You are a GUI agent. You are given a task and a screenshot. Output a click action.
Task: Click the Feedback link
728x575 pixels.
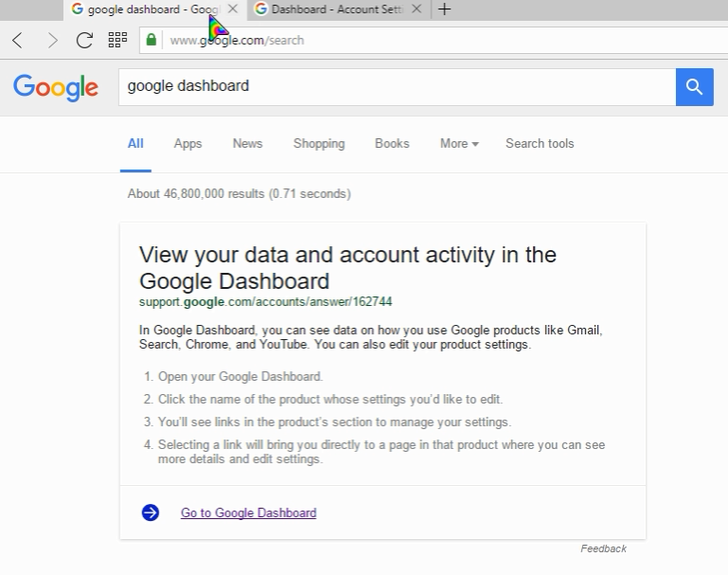tap(603, 548)
